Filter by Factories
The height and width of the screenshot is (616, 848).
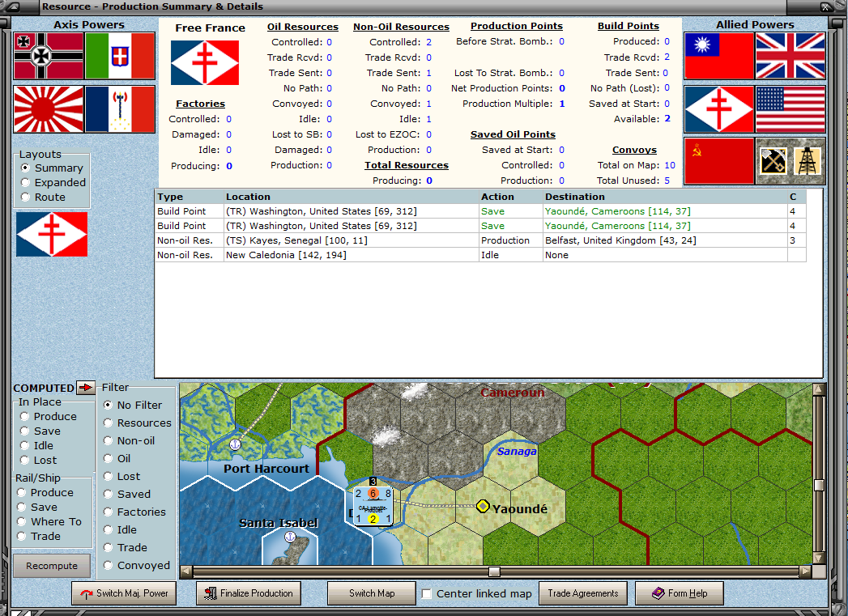pos(109,512)
